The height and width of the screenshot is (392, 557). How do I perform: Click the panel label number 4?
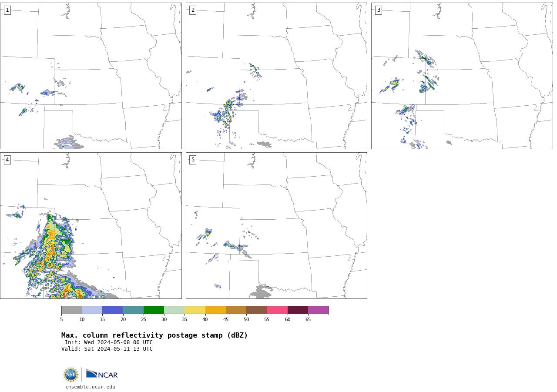click(7, 160)
